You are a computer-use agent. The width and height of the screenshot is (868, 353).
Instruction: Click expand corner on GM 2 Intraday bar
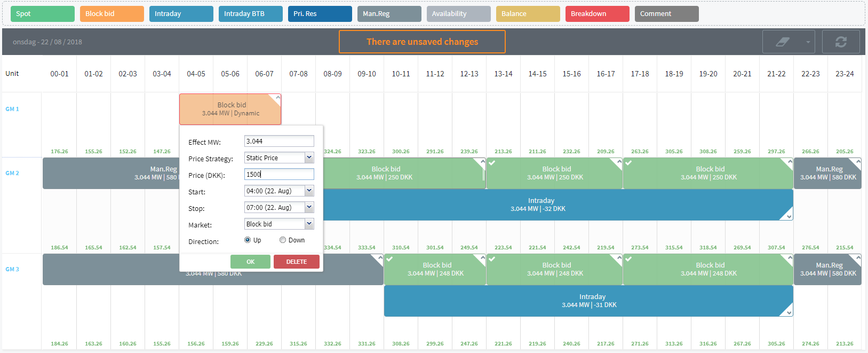tap(789, 216)
